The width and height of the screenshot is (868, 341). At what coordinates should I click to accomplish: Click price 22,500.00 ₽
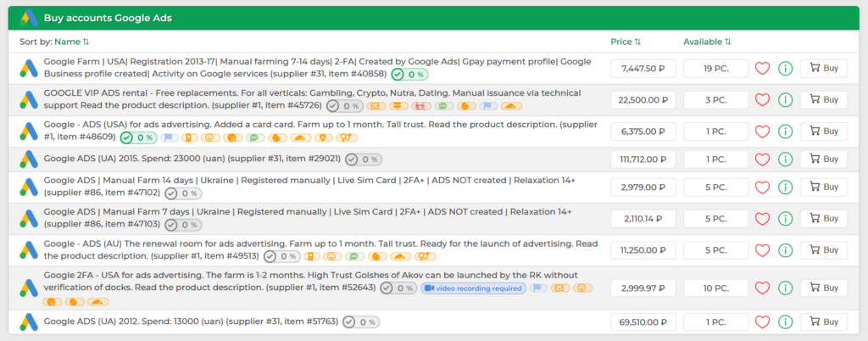point(643,100)
